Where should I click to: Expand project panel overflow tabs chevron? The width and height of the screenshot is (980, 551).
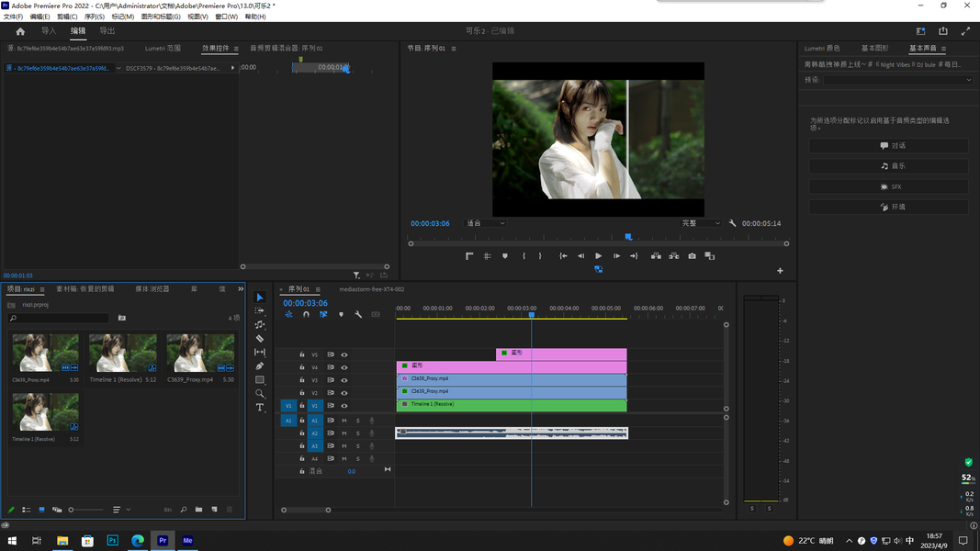pos(241,288)
